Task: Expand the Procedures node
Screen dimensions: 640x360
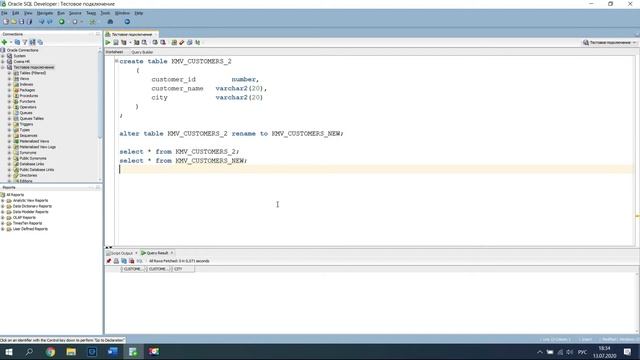Action: click(x=9, y=96)
